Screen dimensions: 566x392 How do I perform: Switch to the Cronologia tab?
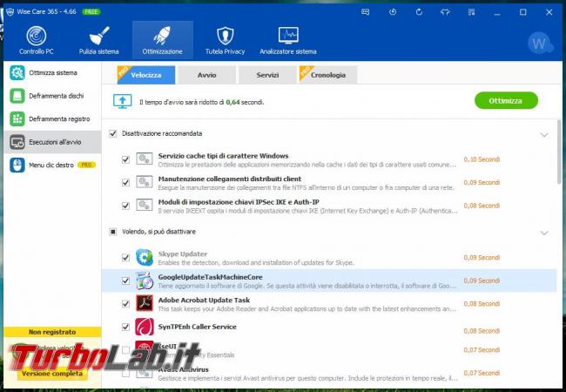(328, 75)
